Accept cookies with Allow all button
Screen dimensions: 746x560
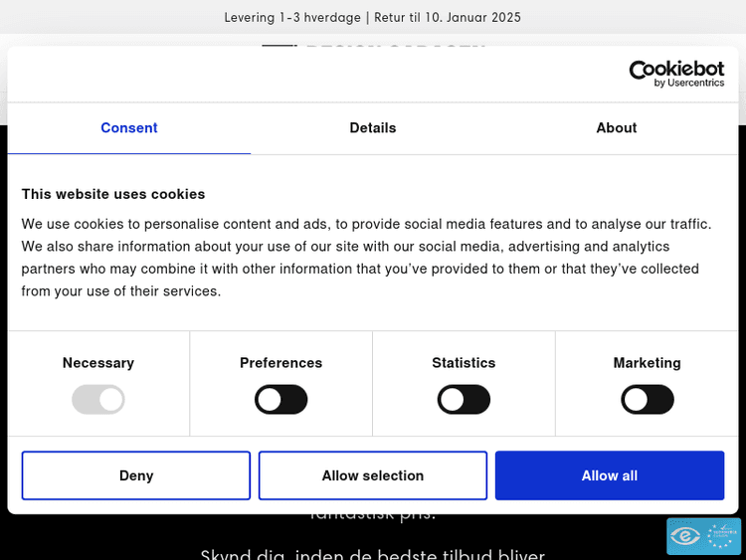pos(610,475)
